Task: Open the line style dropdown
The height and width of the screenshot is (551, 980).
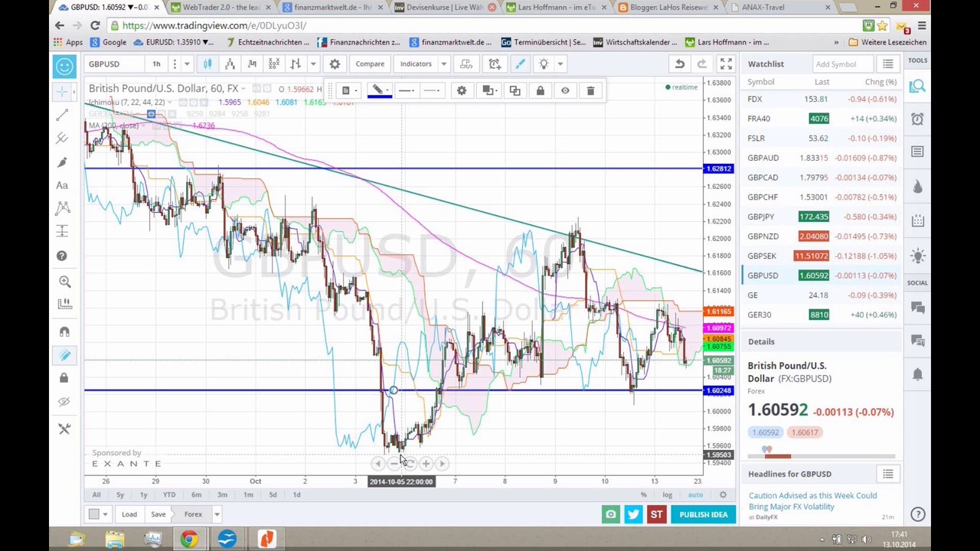Action: [432, 91]
